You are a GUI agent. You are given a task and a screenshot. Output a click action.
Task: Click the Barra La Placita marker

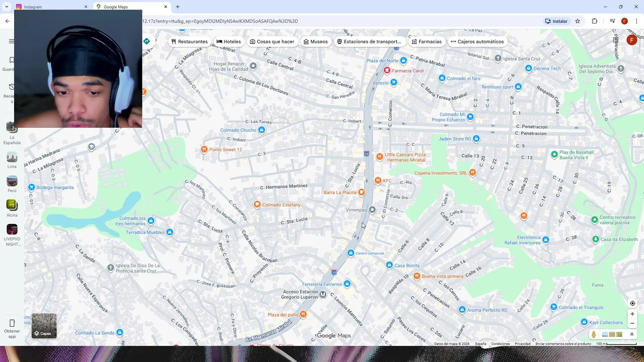point(361,192)
